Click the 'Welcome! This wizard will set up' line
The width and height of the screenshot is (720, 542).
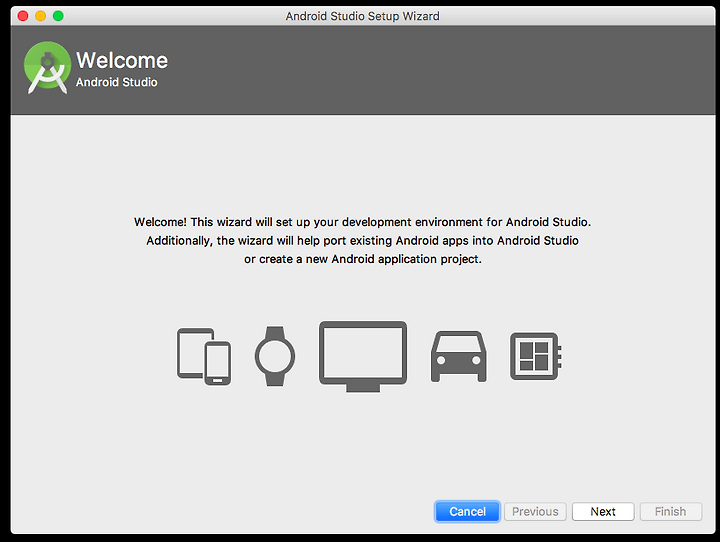363,222
